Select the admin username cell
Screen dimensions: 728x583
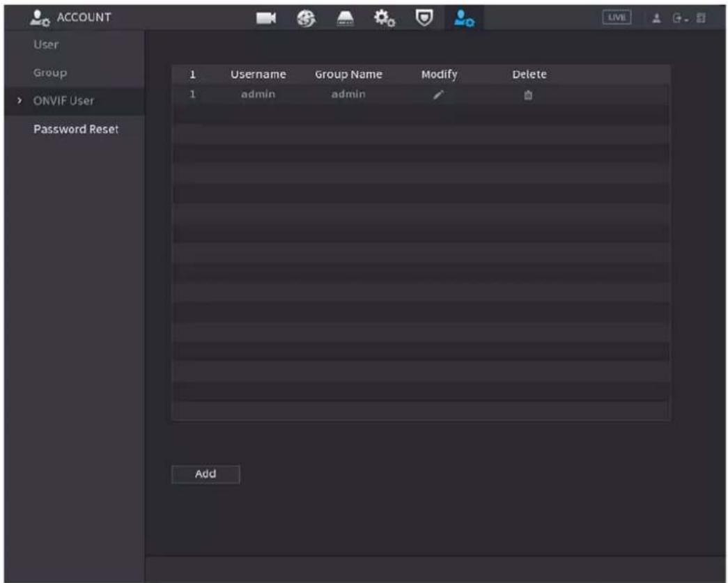[x=258, y=94]
